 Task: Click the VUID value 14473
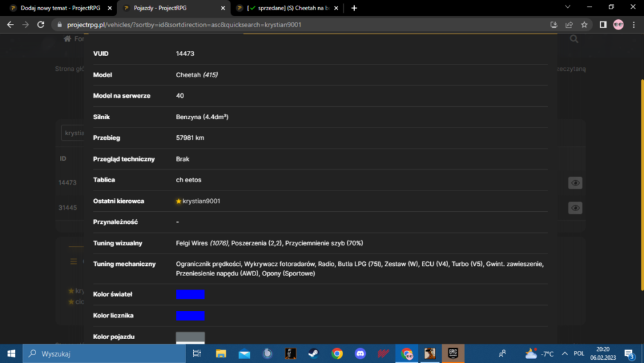(x=185, y=54)
